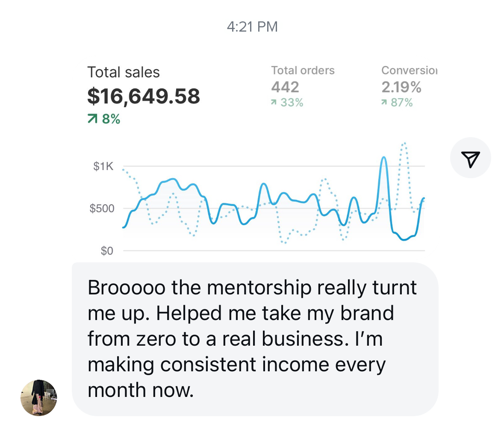
Task: Tap the mentorship testimonial message bubble
Action: click(x=255, y=339)
